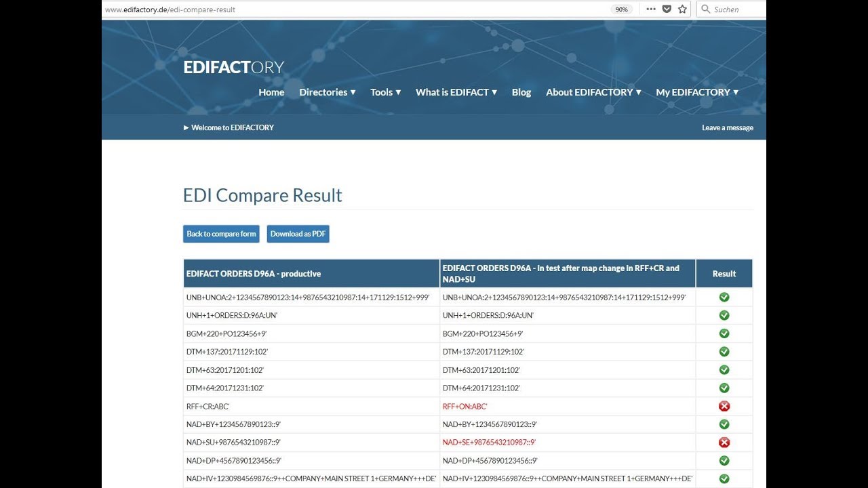Click the red error icon in the RFF+CR row

click(x=724, y=406)
